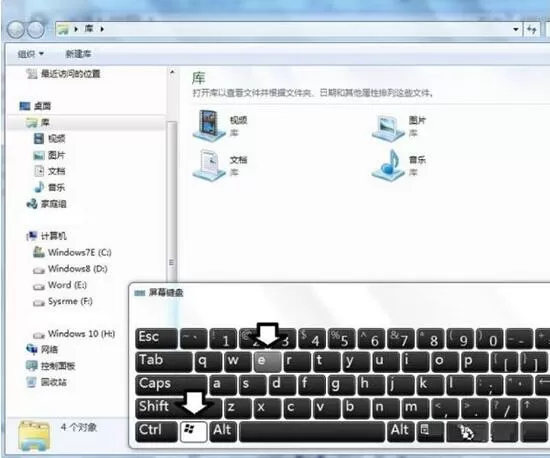Click the 视频 library icon in content area
The height and width of the screenshot is (458, 550).
pos(209,126)
